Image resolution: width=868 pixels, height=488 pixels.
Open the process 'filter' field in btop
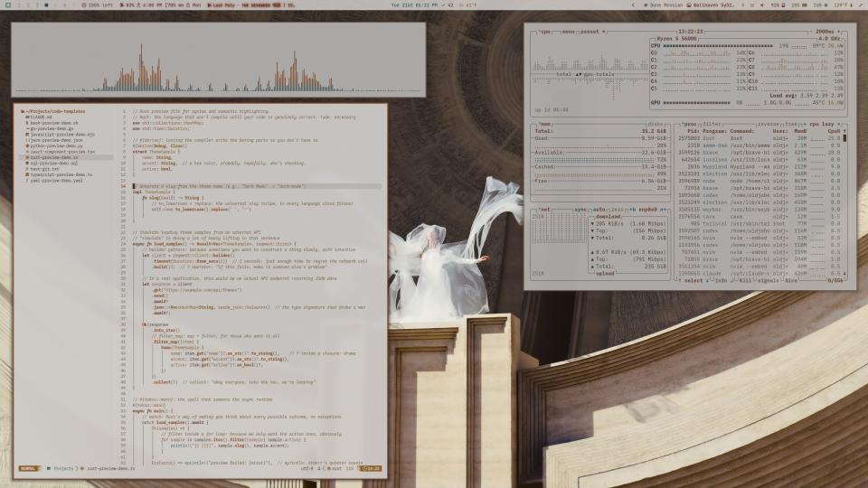[x=712, y=124]
